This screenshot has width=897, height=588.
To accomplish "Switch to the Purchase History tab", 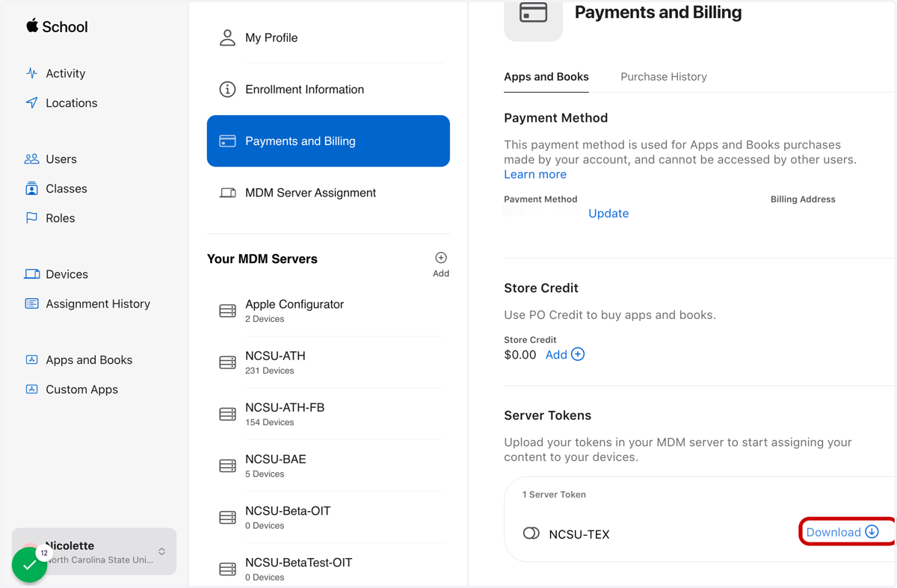I will (663, 77).
